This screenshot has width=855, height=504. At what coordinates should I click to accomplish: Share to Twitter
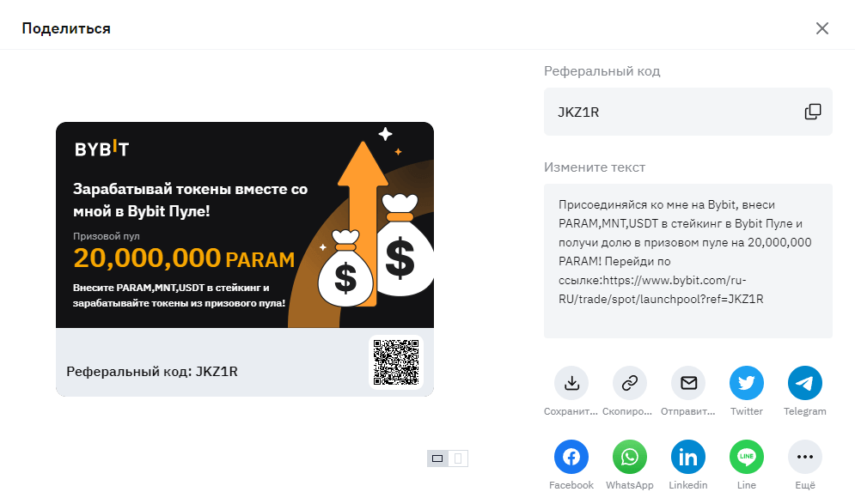pyautogui.click(x=747, y=383)
